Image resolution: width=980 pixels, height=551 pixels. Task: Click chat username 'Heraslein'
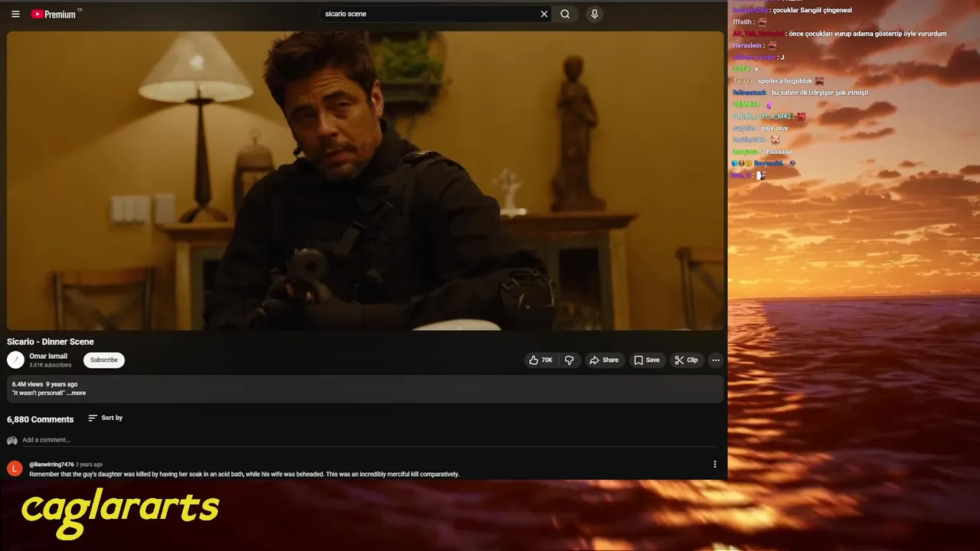(x=747, y=46)
